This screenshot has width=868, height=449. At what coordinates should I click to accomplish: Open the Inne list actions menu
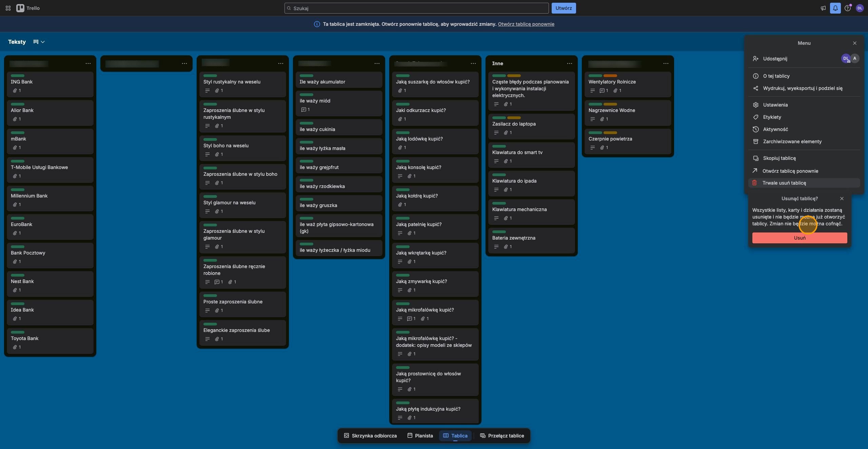pyautogui.click(x=570, y=63)
